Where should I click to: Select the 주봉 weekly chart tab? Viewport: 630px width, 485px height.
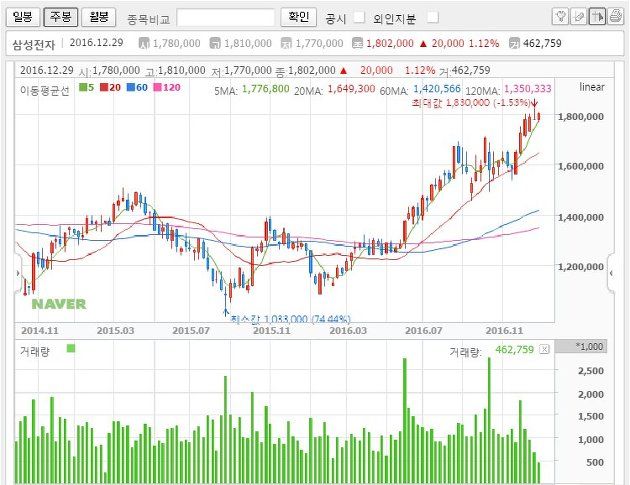pyautogui.click(x=61, y=17)
